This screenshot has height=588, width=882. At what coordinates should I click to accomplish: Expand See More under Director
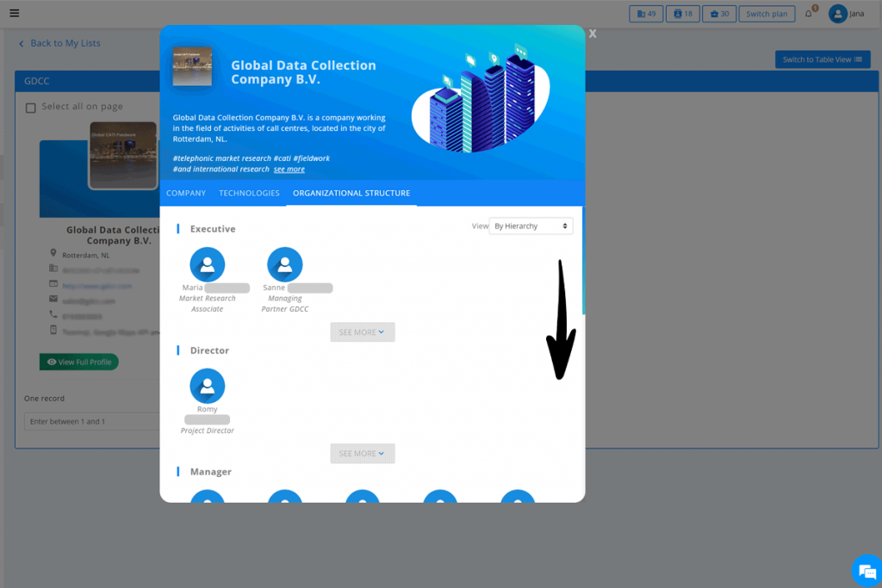click(362, 454)
